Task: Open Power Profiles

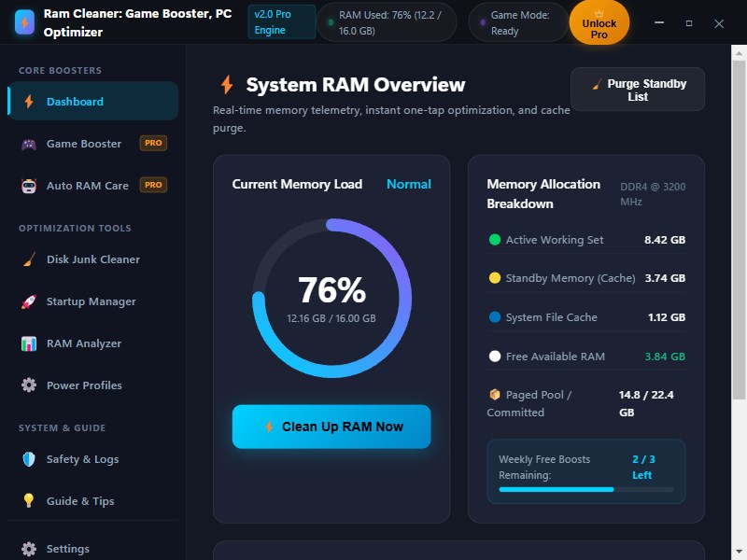Action: click(x=92, y=385)
